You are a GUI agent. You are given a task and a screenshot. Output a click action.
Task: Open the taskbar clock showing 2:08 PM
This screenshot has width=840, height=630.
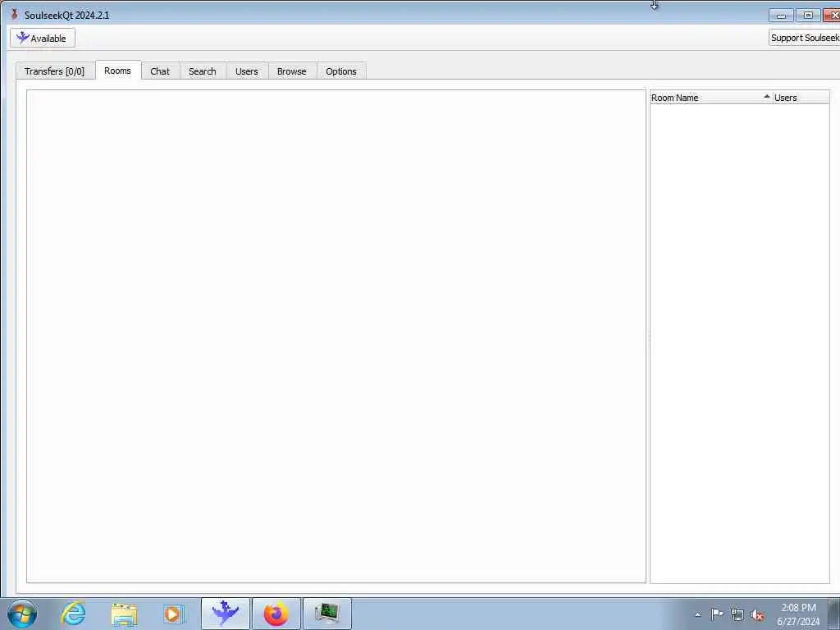tap(798, 614)
